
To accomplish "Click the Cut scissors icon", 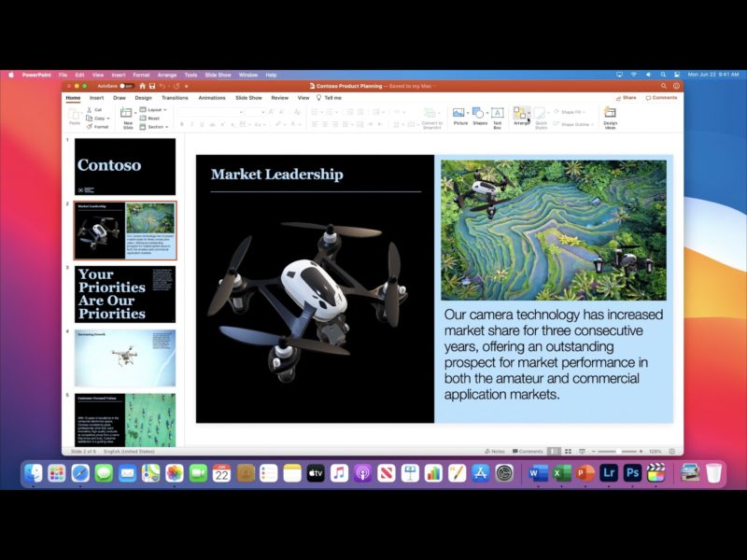I will [89, 109].
